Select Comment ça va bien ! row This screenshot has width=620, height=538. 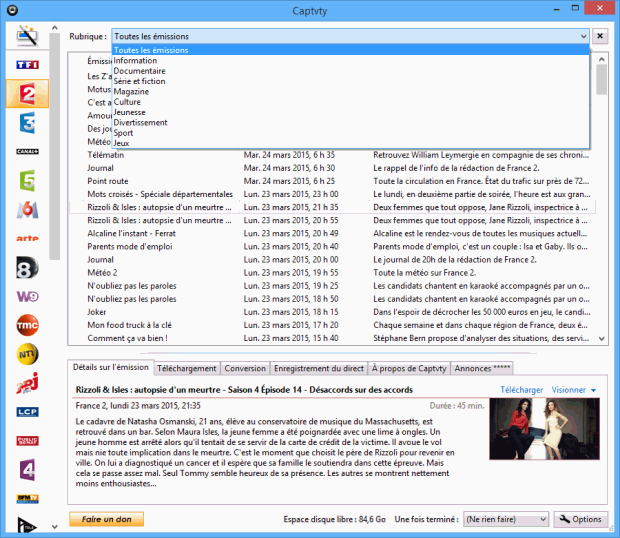click(332, 338)
